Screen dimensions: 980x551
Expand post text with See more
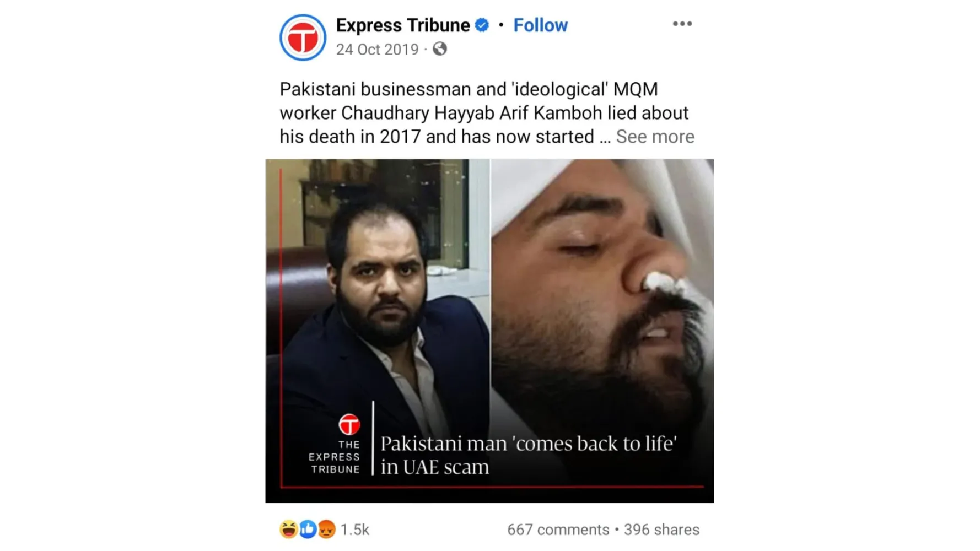point(655,137)
